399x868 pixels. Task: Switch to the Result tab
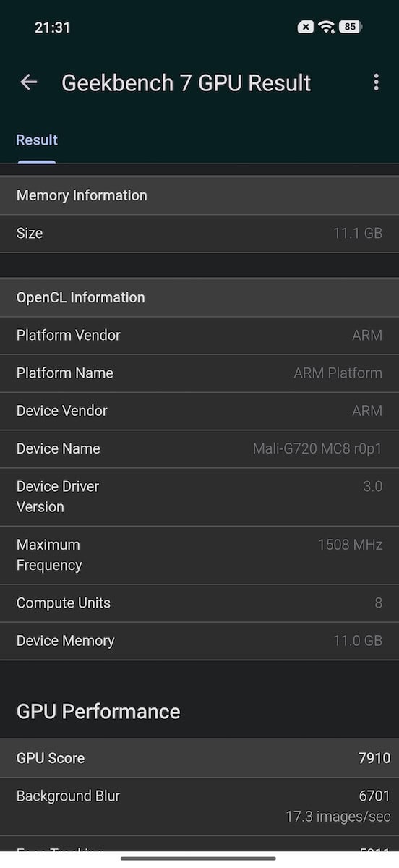coord(37,140)
